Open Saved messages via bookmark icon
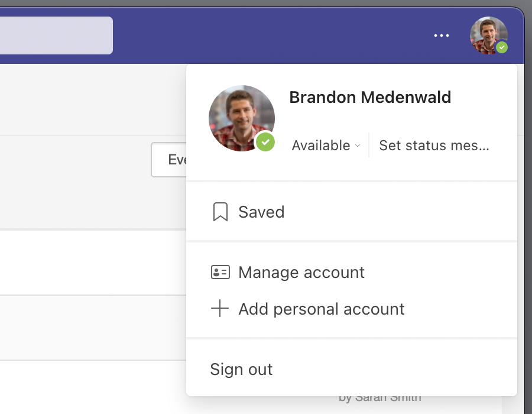The width and height of the screenshot is (532, 414). 220,212
